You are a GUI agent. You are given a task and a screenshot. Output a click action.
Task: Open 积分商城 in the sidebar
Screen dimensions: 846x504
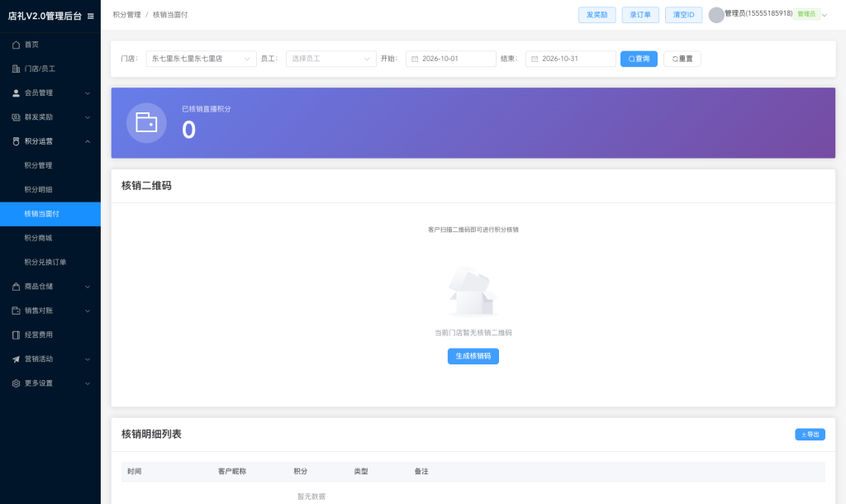point(50,238)
